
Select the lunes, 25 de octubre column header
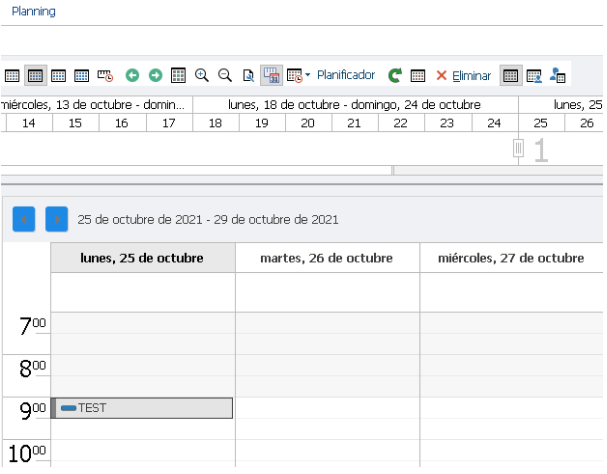point(143,258)
